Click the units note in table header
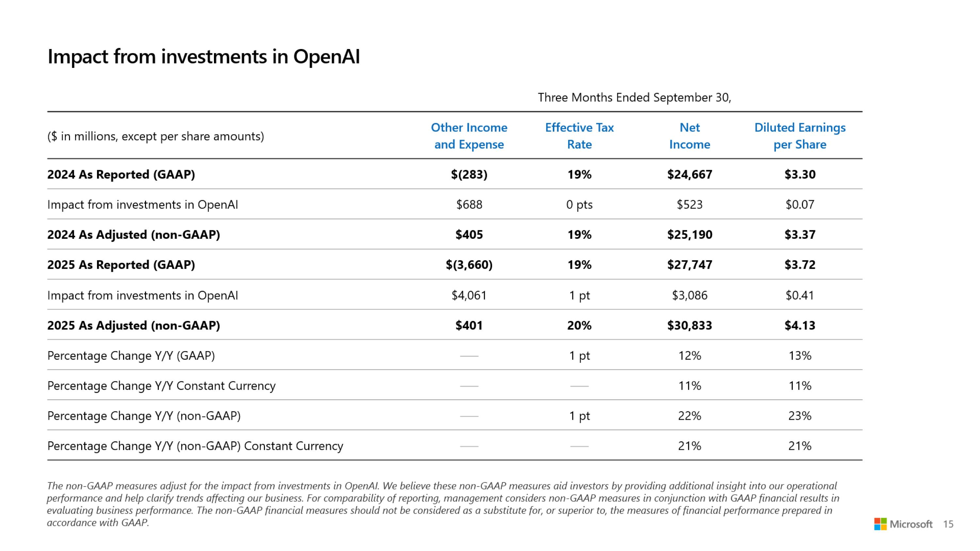The height and width of the screenshot is (551, 980). 155,136
